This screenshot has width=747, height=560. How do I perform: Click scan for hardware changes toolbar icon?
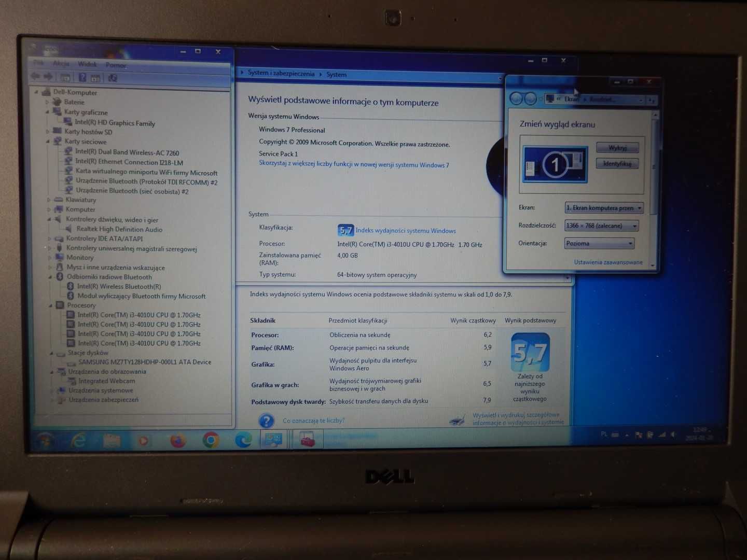click(113, 78)
